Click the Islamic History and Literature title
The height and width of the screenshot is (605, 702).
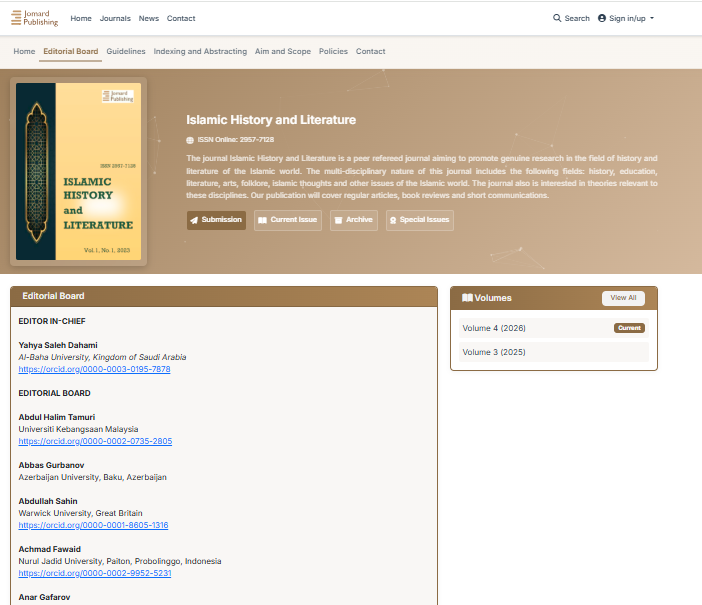[271, 120]
